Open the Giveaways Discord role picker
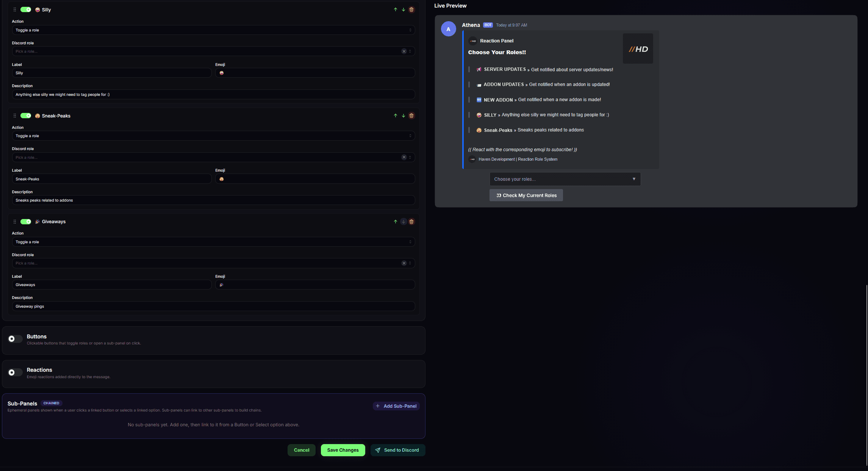Screen dimensions: 868x471 click(213, 263)
